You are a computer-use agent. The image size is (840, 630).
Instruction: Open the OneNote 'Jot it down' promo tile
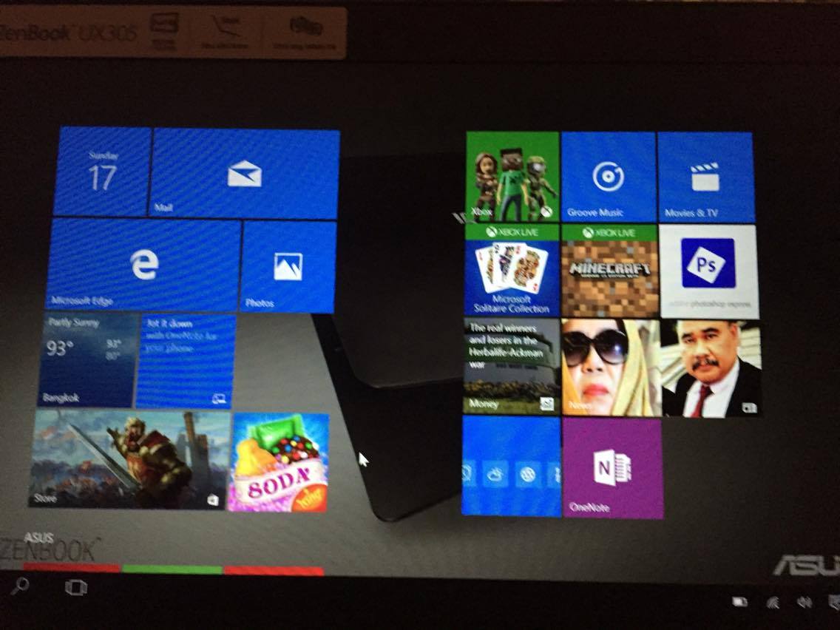[186, 362]
